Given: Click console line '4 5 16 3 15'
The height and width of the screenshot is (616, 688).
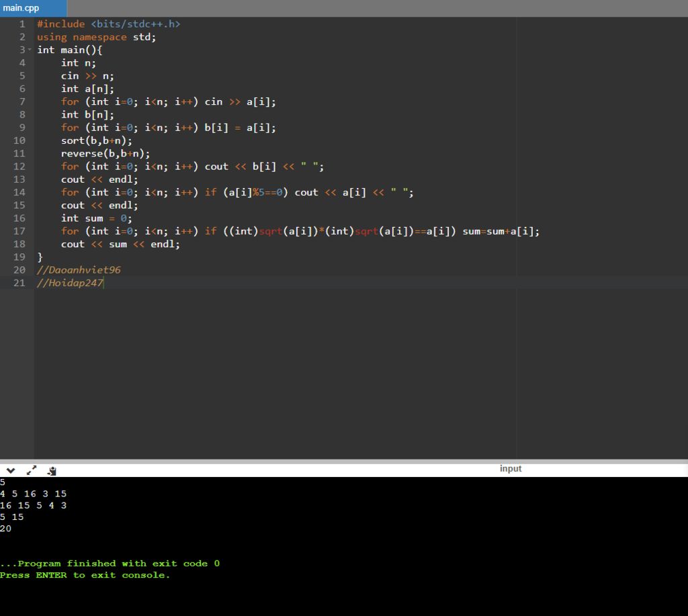Looking at the screenshot, I should [x=34, y=494].
